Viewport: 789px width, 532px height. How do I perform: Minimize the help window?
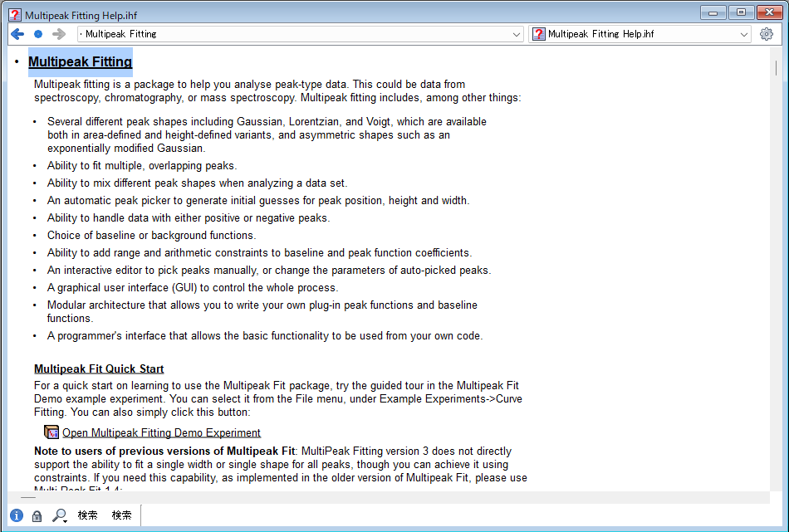click(x=713, y=12)
